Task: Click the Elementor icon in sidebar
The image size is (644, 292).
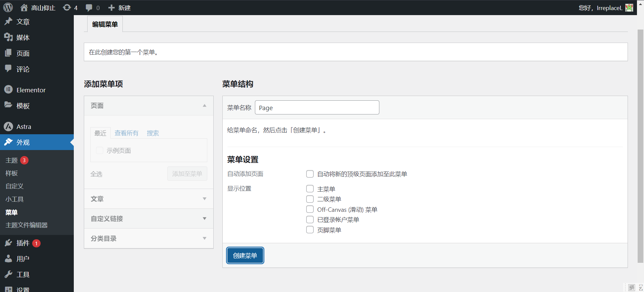Action: 8,90
